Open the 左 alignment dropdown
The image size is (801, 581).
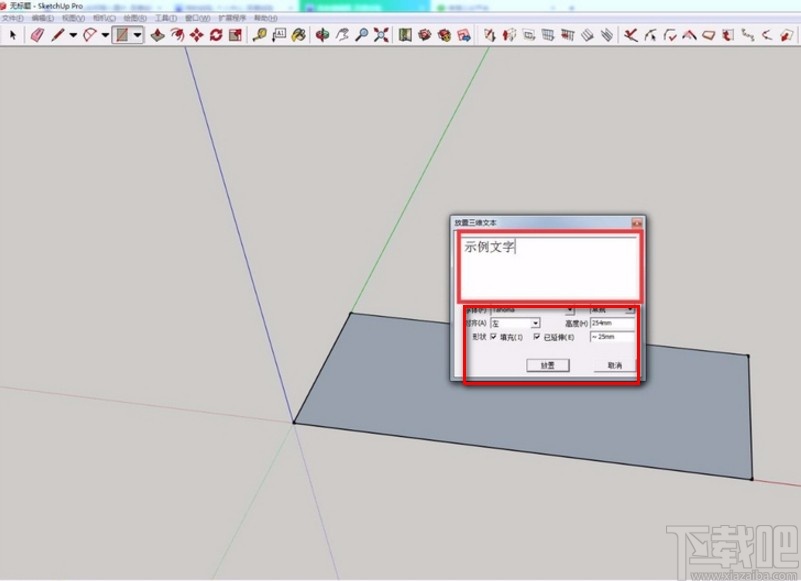click(x=535, y=323)
